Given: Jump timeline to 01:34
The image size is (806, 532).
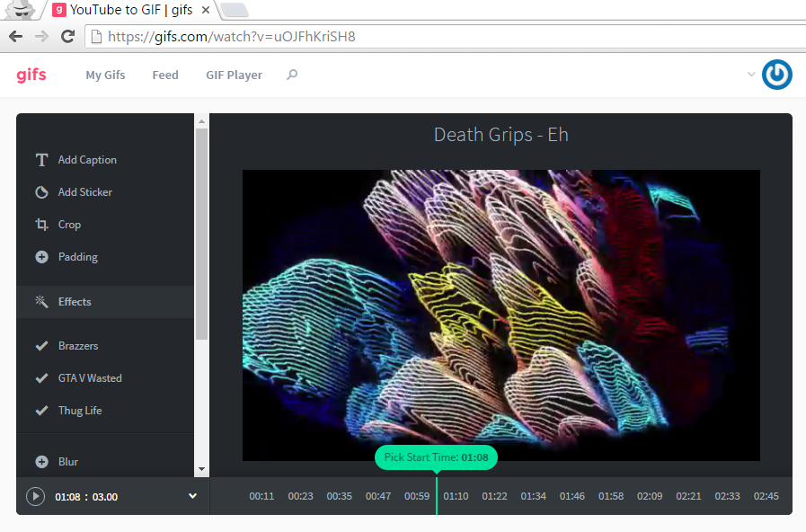Looking at the screenshot, I should click(x=534, y=497).
